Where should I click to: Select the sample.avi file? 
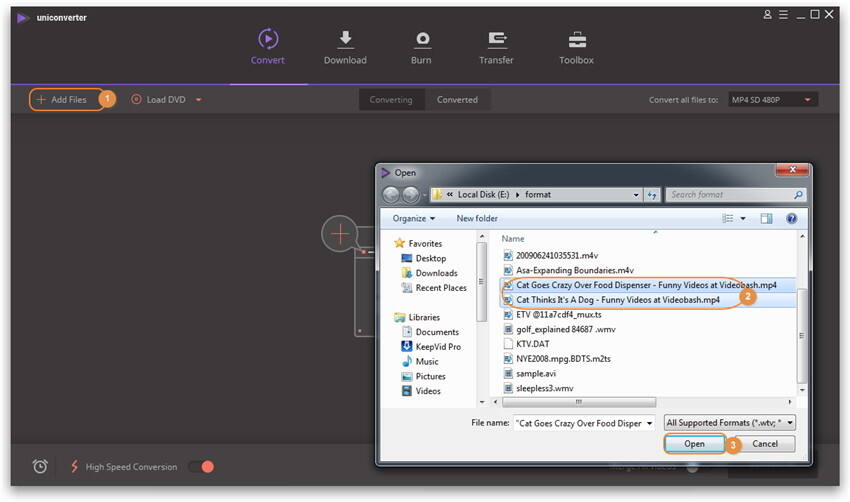(535, 372)
